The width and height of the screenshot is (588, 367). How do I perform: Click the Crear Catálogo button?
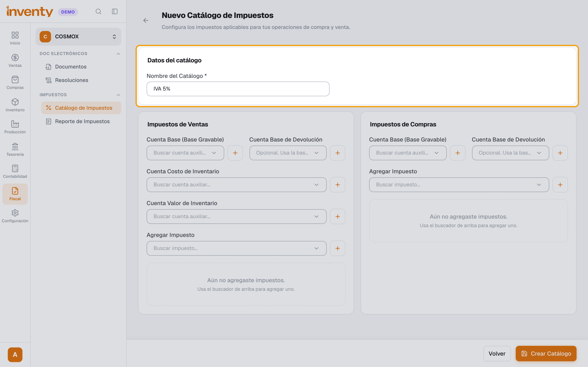(x=546, y=353)
